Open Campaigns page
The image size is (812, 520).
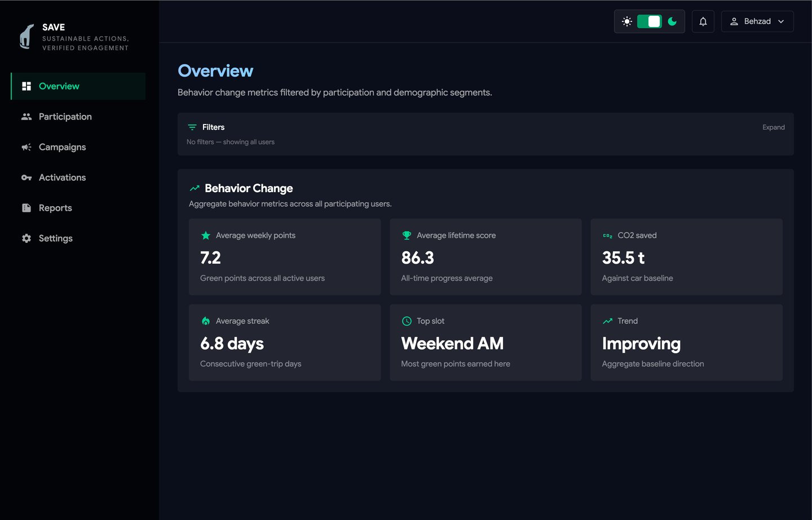[x=78, y=147]
